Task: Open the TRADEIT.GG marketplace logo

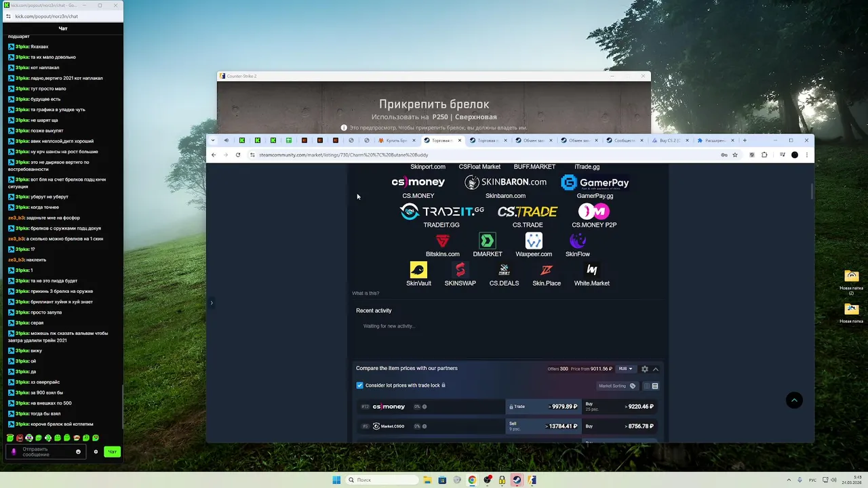Action: [x=441, y=212]
